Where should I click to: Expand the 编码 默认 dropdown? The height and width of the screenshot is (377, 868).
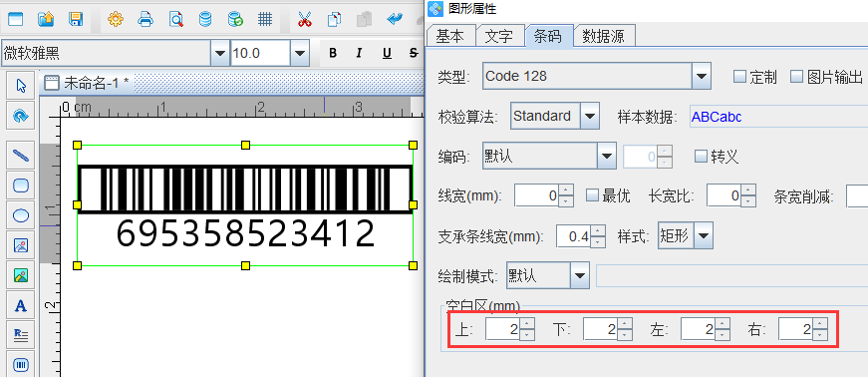coord(607,157)
